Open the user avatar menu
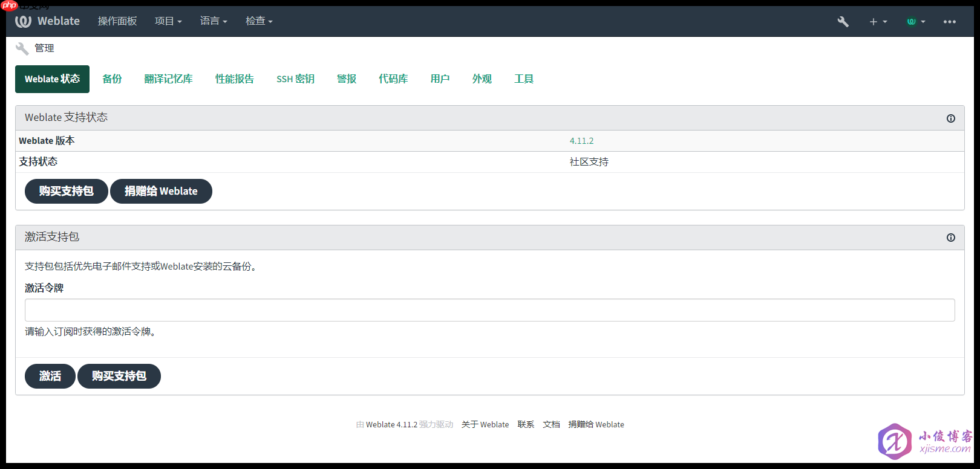This screenshot has height=469, width=980. tap(915, 22)
